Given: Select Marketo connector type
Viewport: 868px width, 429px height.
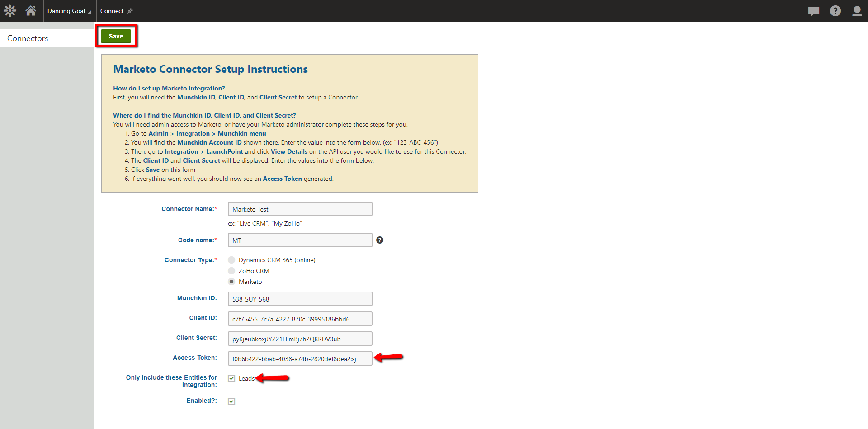Looking at the screenshot, I should [x=231, y=282].
